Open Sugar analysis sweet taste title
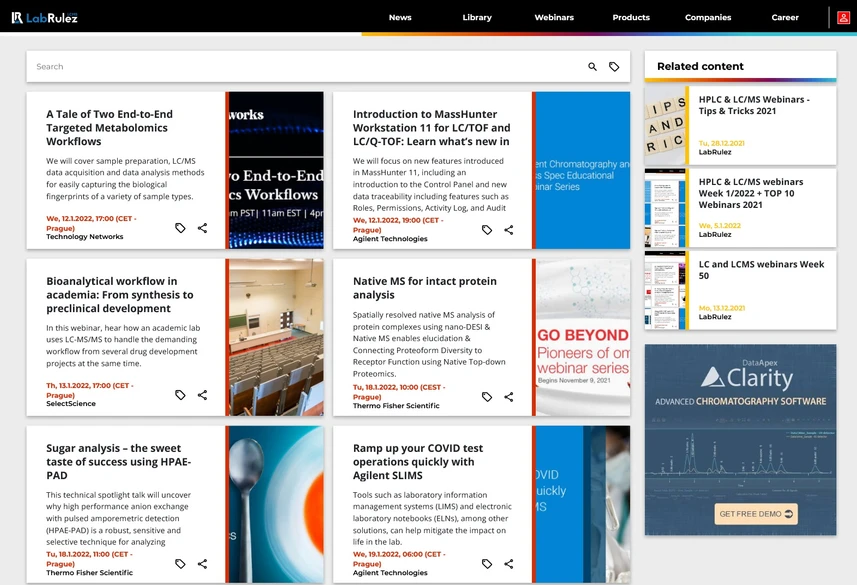This screenshot has height=585, width=857. tap(119, 461)
